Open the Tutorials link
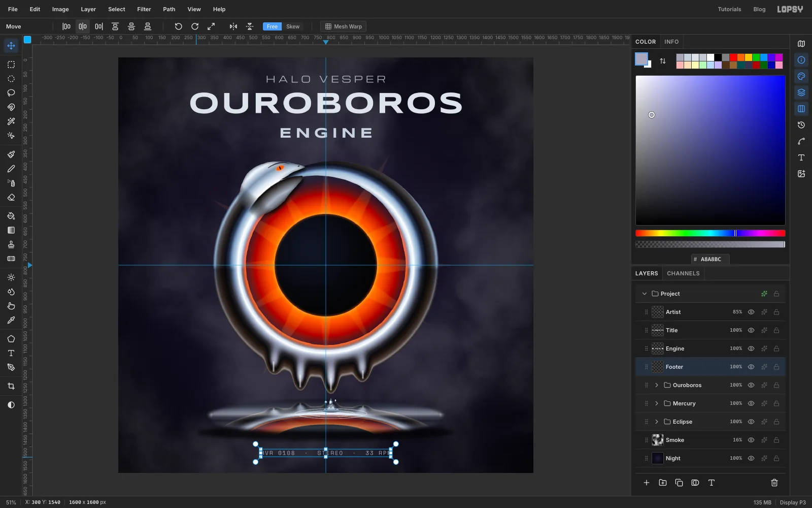Image resolution: width=812 pixels, height=508 pixels. tap(729, 9)
